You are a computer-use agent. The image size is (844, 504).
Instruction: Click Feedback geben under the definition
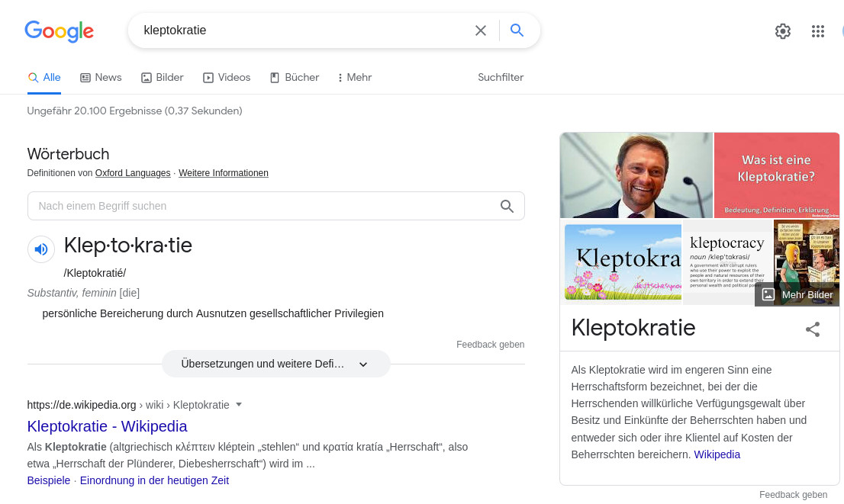coord(490,345)
